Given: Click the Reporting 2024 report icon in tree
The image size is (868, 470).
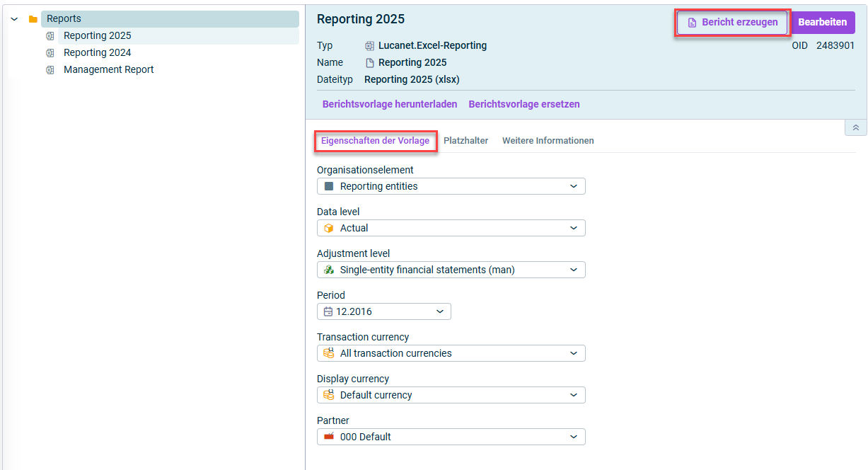Looking at the screenshot, I should (x=50, y=53).
